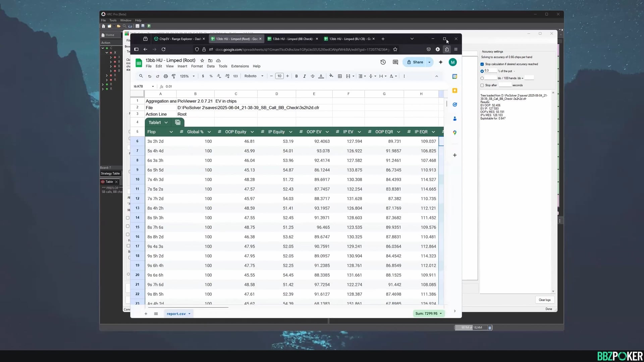The width and height of the screenshot is (644, 362).
Task: Toggle Stop calculation if desired accuracy reached
Action: (482, 64)
